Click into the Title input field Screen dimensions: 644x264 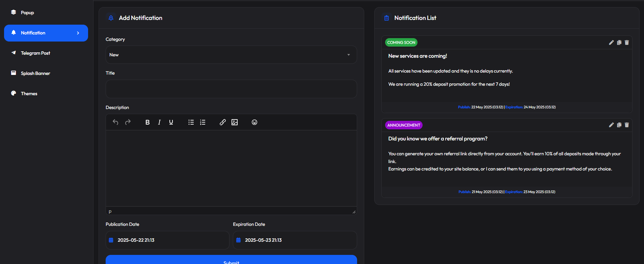231,89
